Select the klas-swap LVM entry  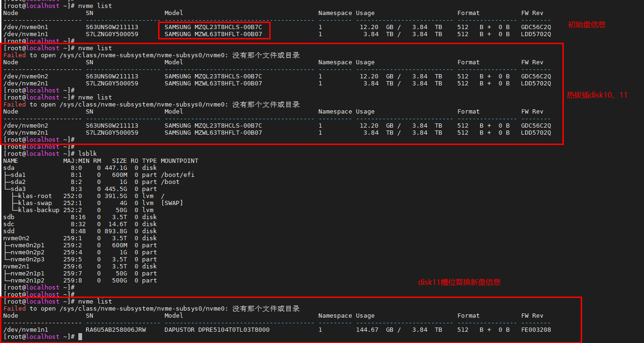[x=35, y=203]
